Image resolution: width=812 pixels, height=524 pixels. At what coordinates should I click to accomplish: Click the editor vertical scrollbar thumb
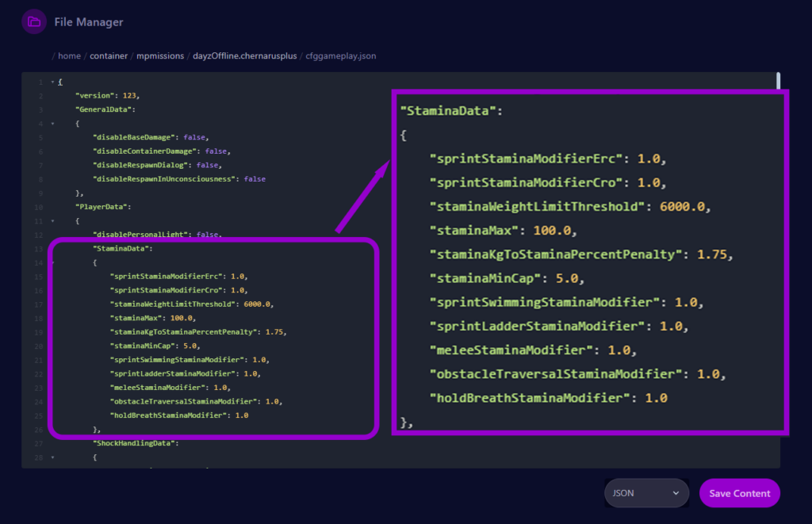(x=778, y=80)
